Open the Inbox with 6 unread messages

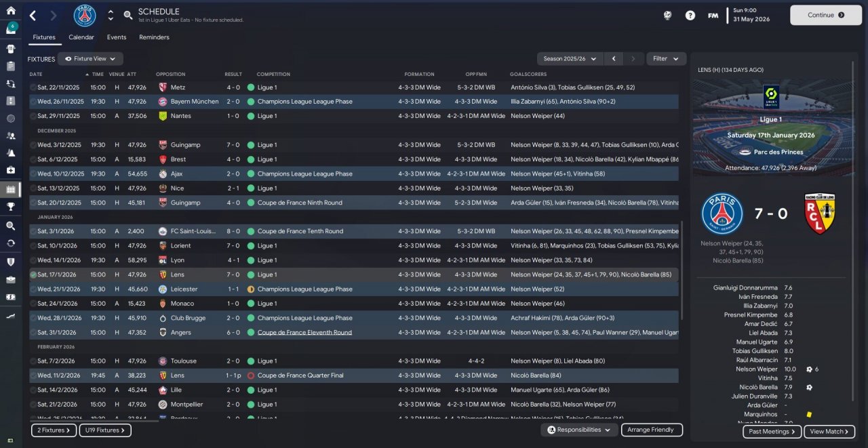click(11, 29)
